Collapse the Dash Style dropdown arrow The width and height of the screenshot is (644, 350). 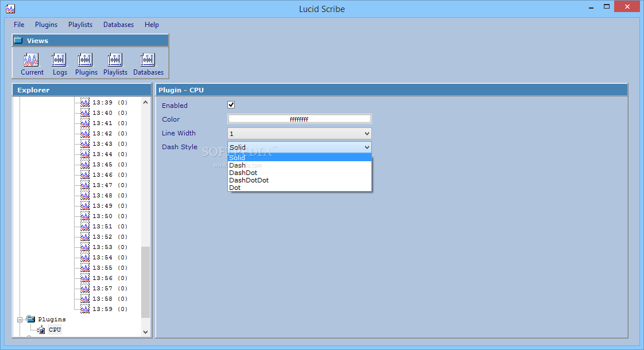point(367,147)
